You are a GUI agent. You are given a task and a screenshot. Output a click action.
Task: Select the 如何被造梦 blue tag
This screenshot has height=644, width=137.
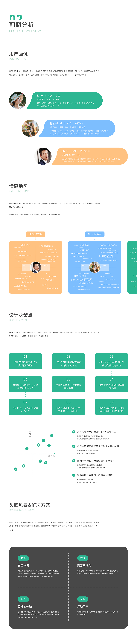tap(95, 234)
